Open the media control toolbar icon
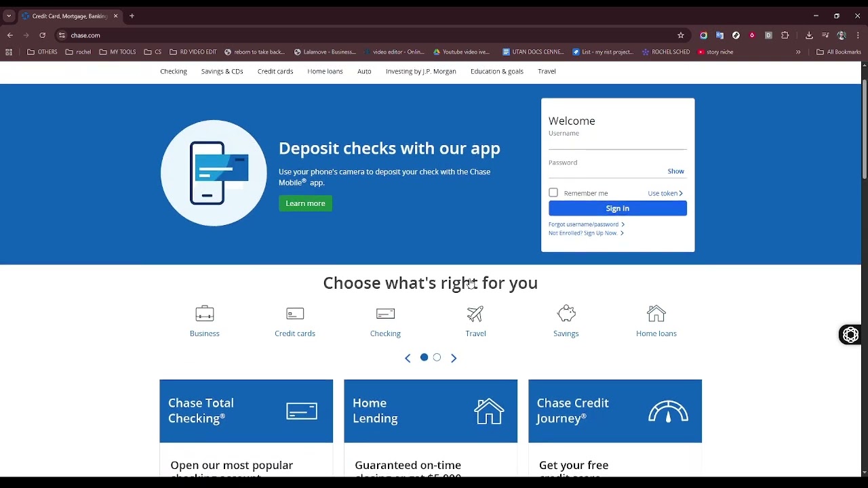Viewport: 868px width, 488px height. [x=825, y=35]
